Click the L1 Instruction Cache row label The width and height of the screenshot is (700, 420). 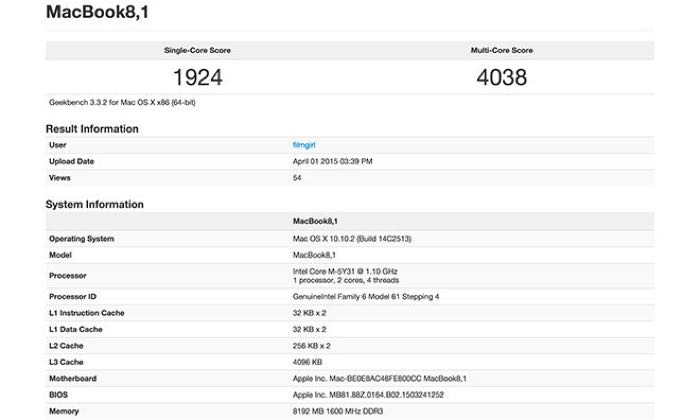click(86, 315)
